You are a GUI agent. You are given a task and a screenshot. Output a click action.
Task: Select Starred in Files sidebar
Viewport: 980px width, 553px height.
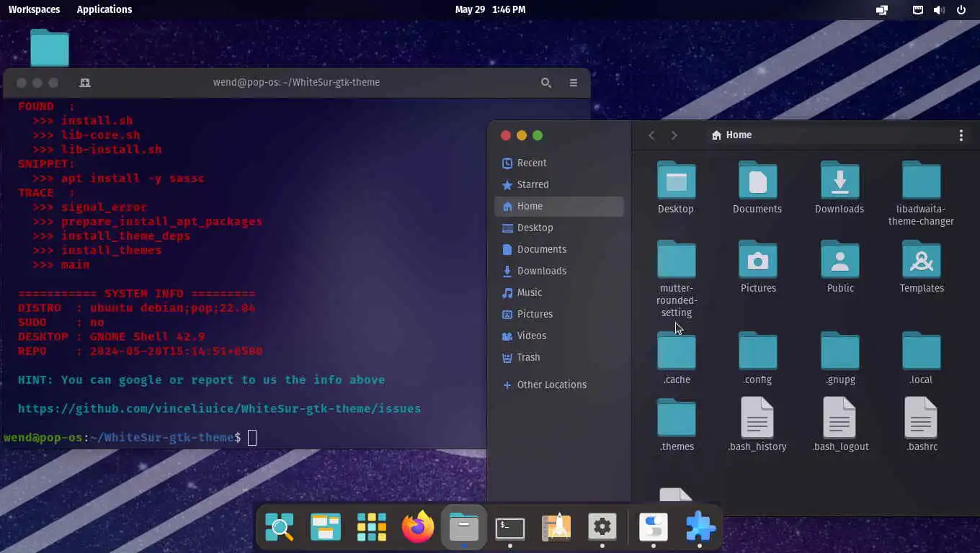pos(558,184)
